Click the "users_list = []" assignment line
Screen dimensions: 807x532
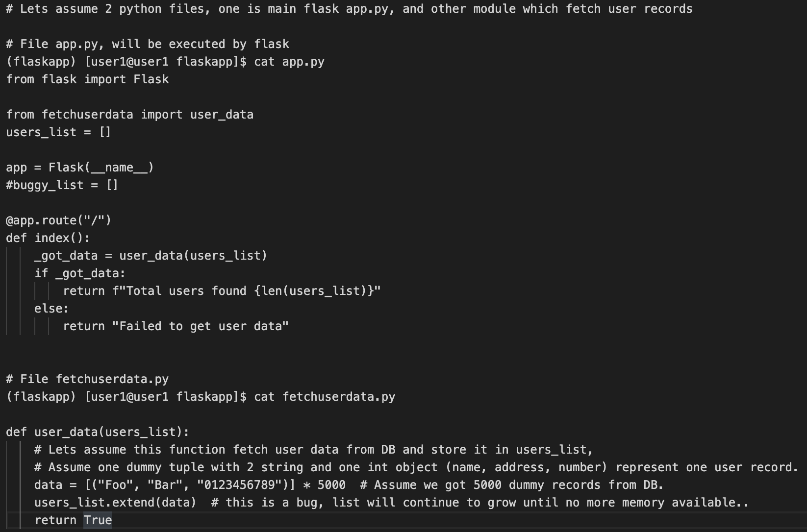coord(58,132)
